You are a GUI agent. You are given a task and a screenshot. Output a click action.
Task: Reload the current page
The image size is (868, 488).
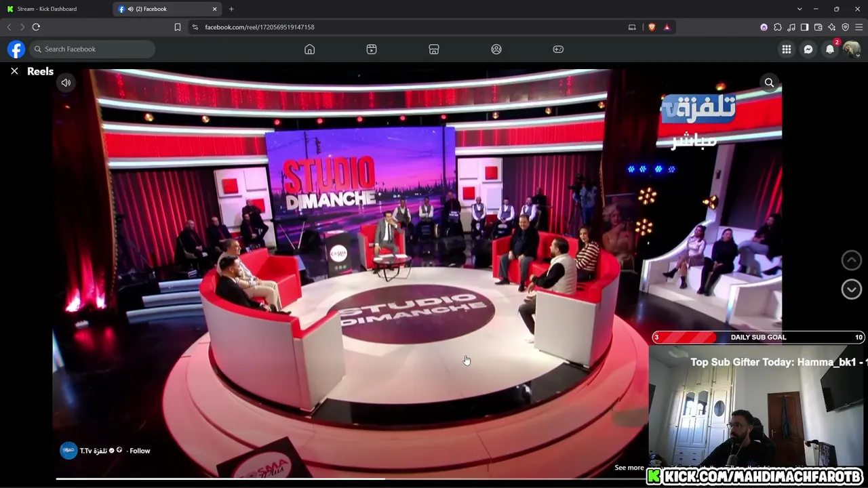click(36, 27)
